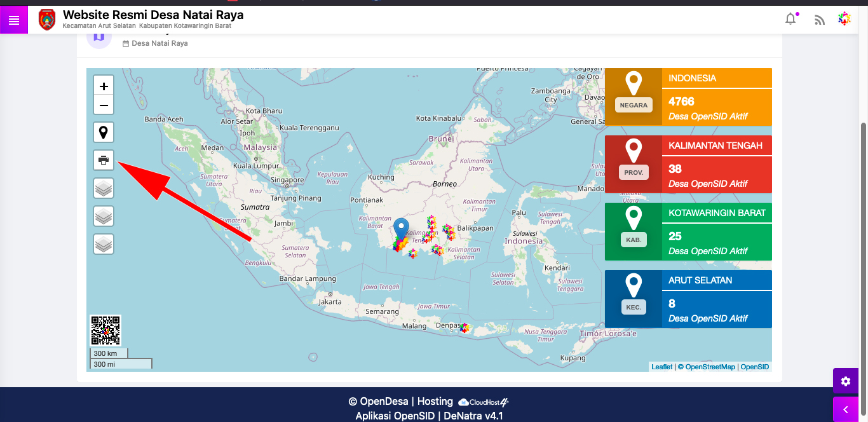The height and width of the screenshot is (422, 868).
Task: Open the OpenSID attribution link on map
Action: point(755,367)
